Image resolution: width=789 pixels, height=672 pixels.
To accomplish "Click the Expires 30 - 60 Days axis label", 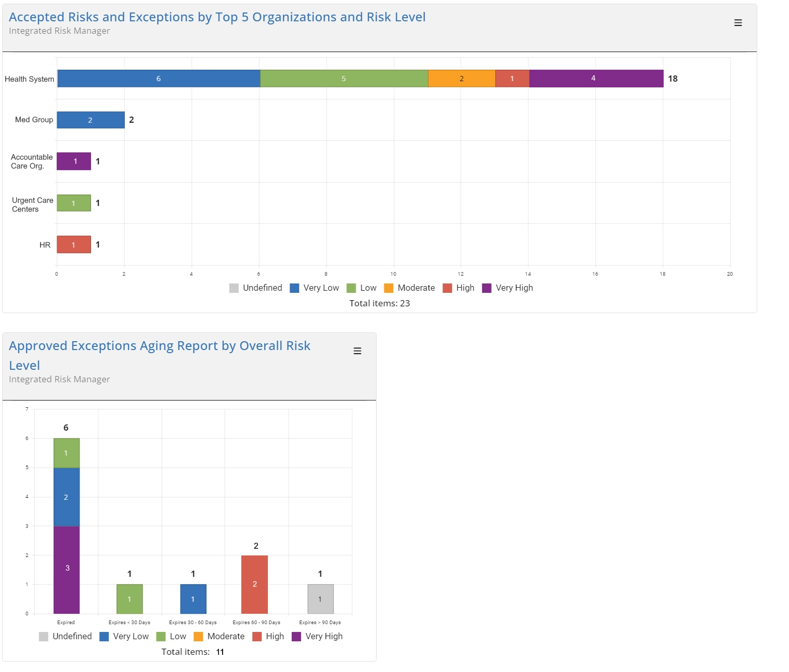I will pyautogui.click(x=193, y=623).
